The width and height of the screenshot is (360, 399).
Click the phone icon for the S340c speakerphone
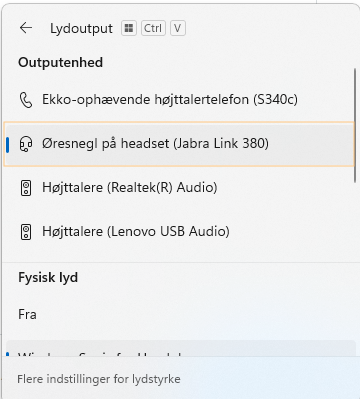click(26, 100)
